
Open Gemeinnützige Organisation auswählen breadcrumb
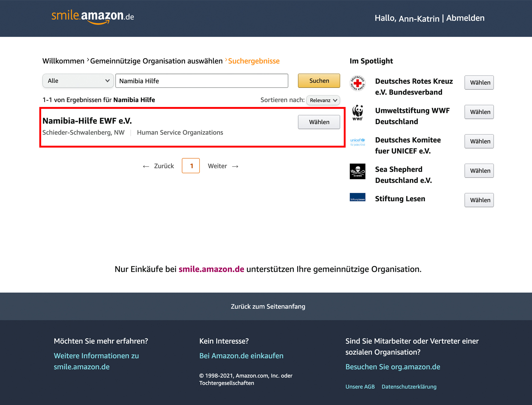156,61
